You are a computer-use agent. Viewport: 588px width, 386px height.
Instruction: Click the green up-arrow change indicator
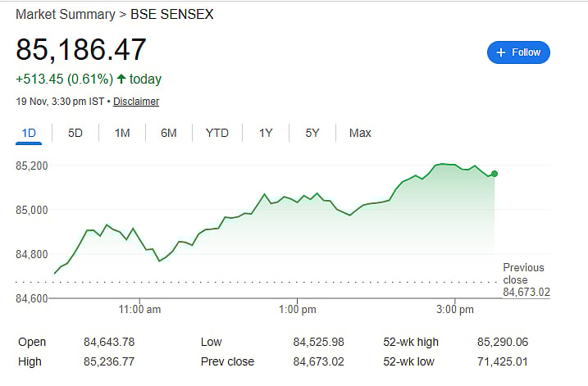(121, 79)
